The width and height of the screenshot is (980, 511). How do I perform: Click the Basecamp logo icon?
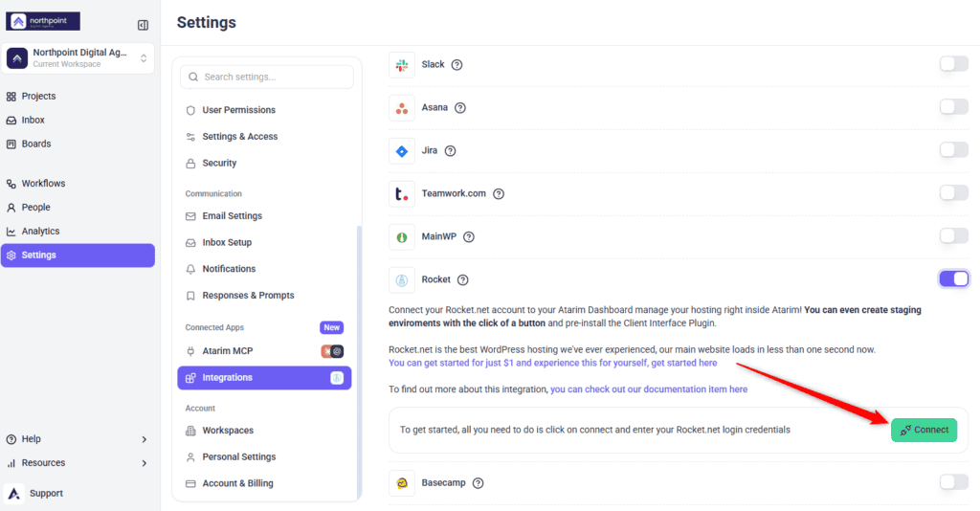point(402,483)
